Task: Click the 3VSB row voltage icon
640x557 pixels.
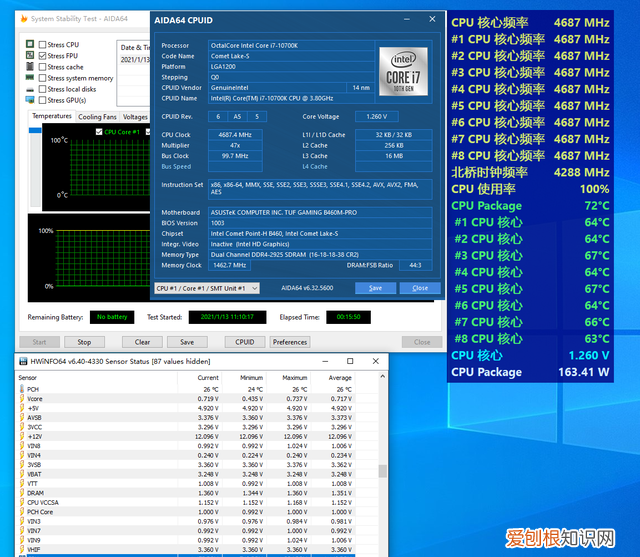Action: (22, 464)
